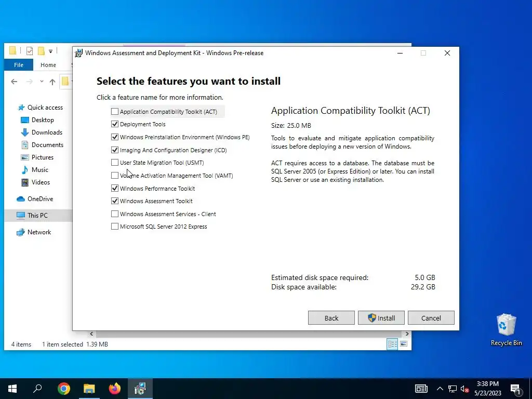The width and height of the screenshot is (532, 399).
Task: Open taskbar Search
Action: pos(37,389)
